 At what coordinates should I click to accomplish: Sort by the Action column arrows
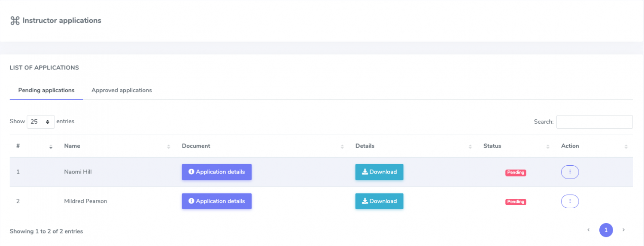coord(626,147)
